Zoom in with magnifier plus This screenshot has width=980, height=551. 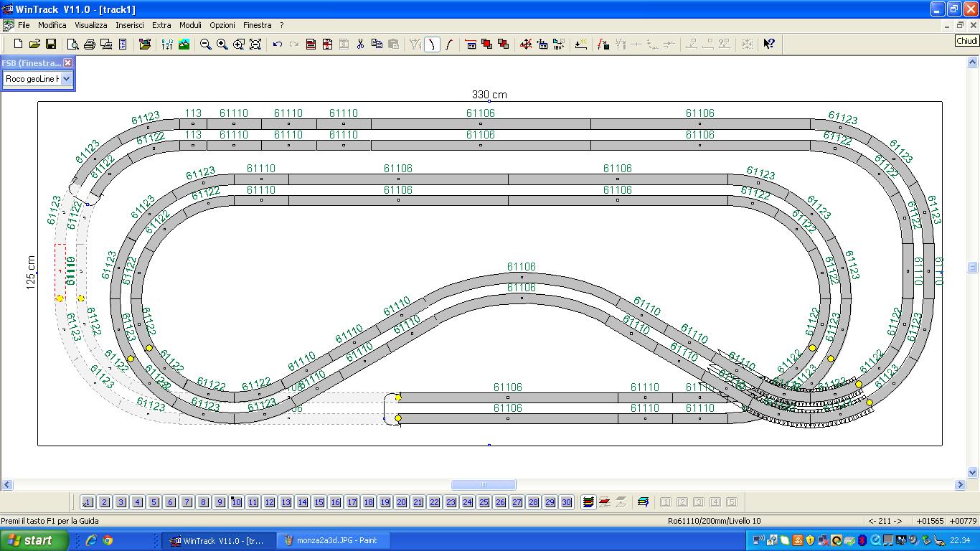tap(222, 44)
